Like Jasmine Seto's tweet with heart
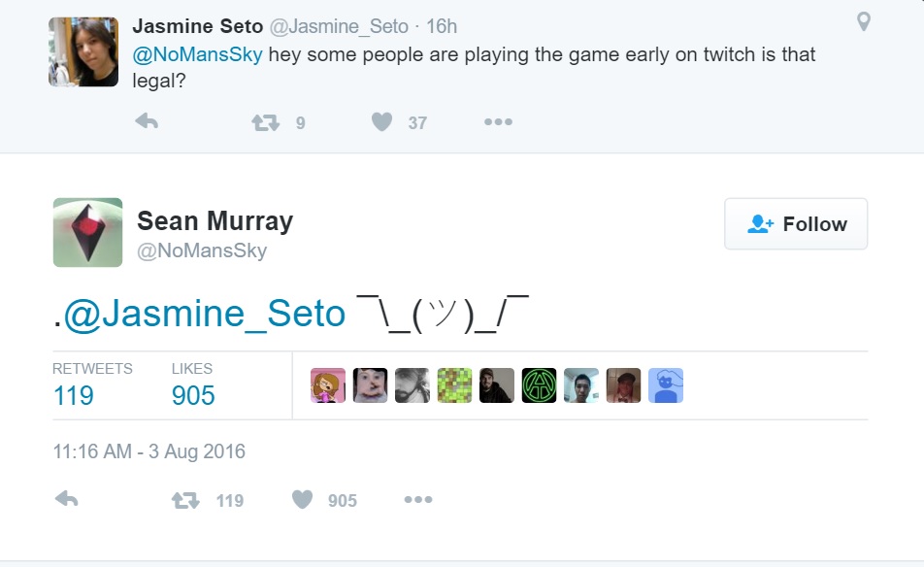924x567 pixels. pos(382,122)
